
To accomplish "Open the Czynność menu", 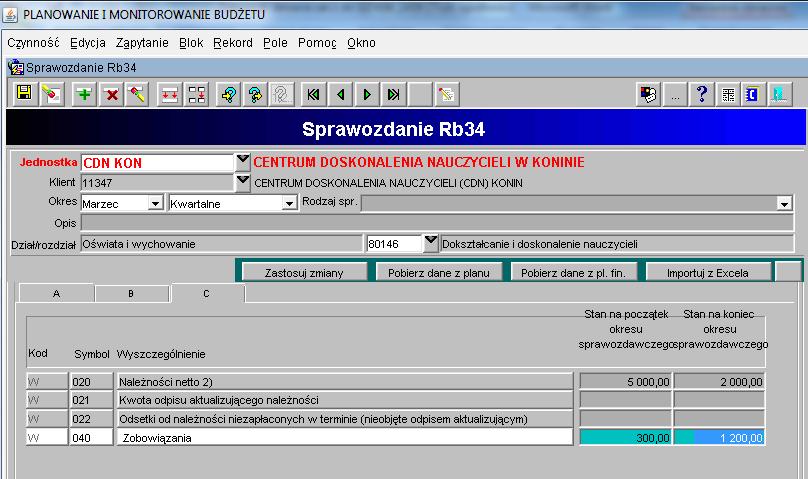I will point(33,43).
